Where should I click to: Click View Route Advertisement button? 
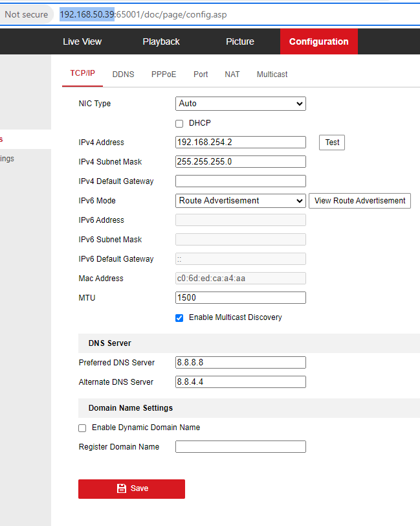point(360,201)
